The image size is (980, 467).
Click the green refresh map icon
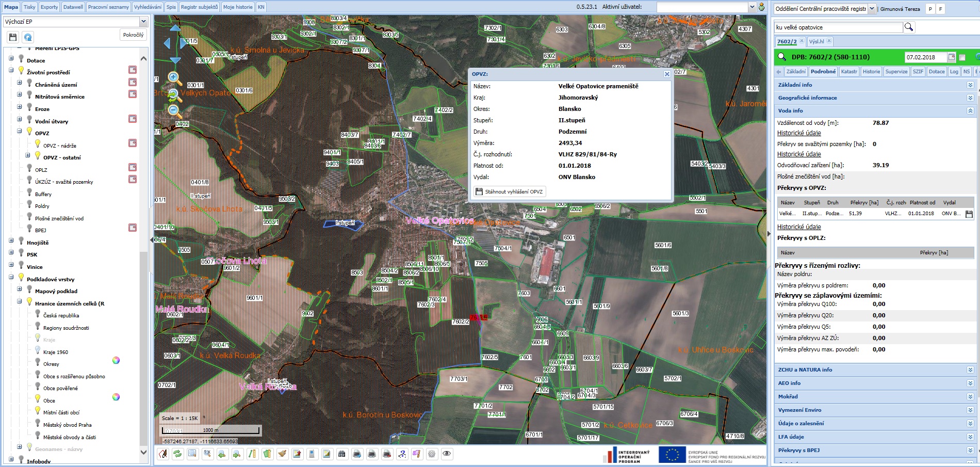point(177,454)
